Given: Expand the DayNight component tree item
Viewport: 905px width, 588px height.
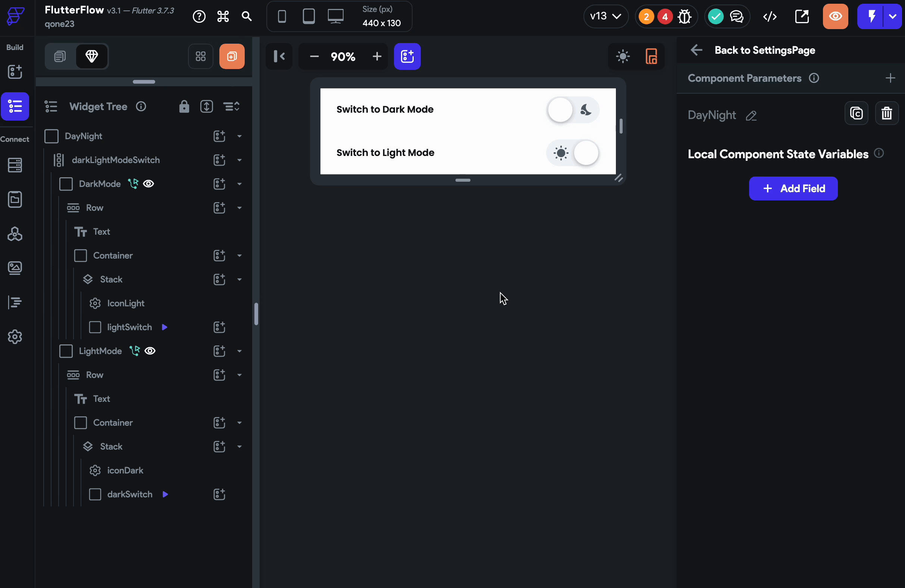Looking at the screenshot, I should point(239,136).
